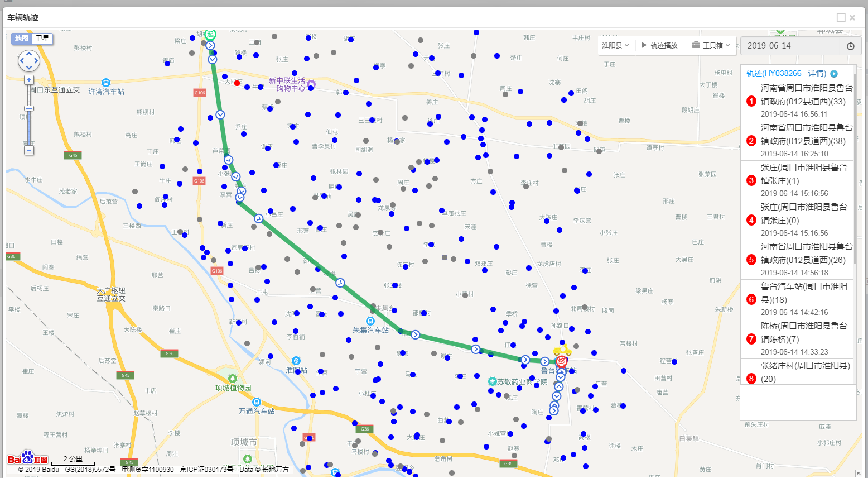Pan map up with navigation arrow
868x478 pixels.
click(x=29, y=54)
